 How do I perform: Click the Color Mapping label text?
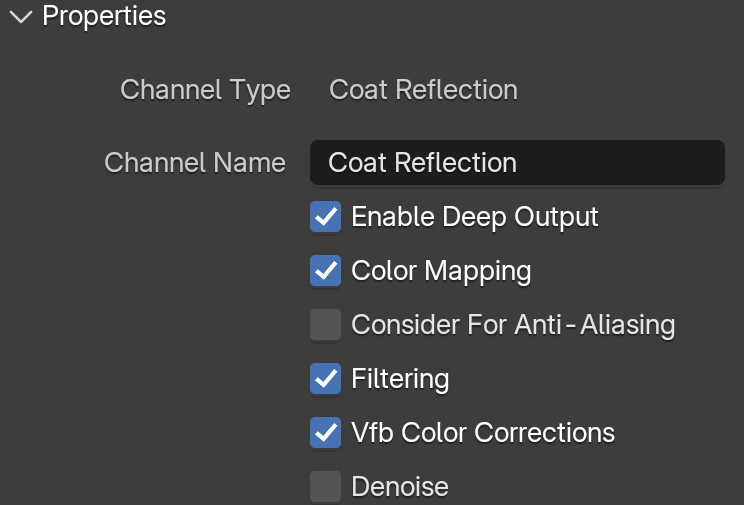coord(441,271)
